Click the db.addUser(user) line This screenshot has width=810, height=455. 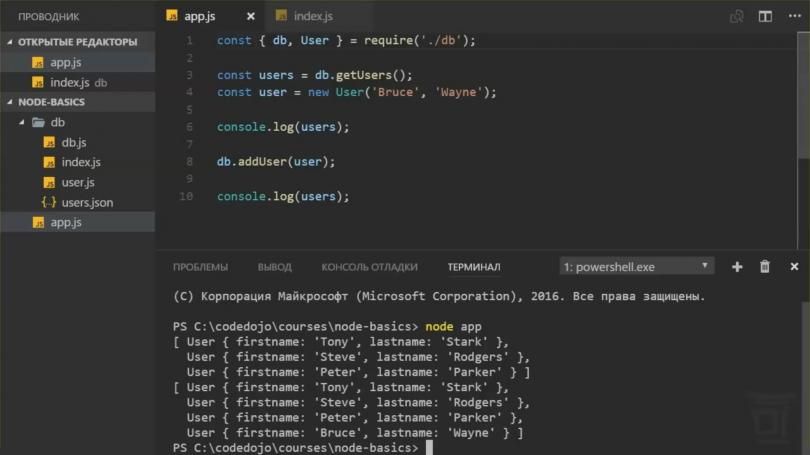[276, 162]
